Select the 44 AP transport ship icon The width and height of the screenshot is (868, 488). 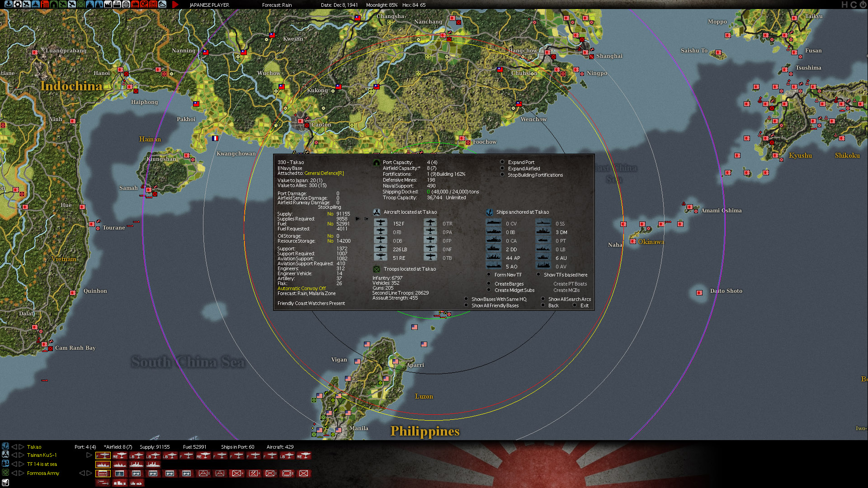tap(494, 258)
